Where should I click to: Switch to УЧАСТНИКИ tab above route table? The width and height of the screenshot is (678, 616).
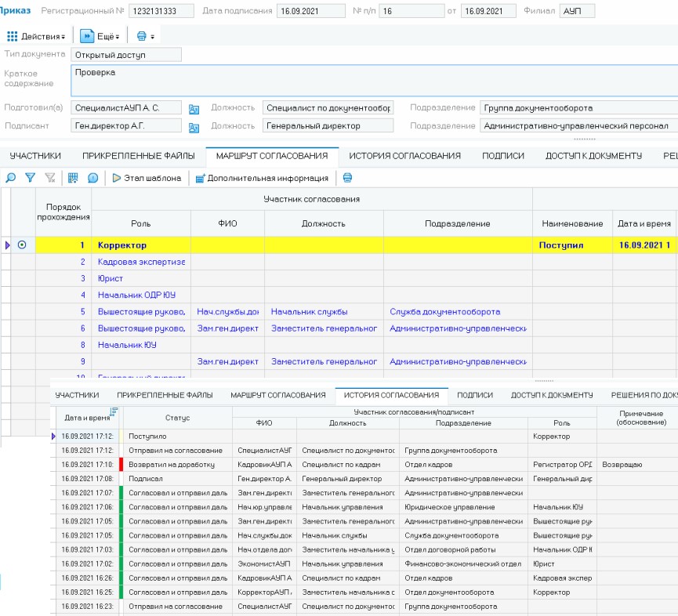35,156
